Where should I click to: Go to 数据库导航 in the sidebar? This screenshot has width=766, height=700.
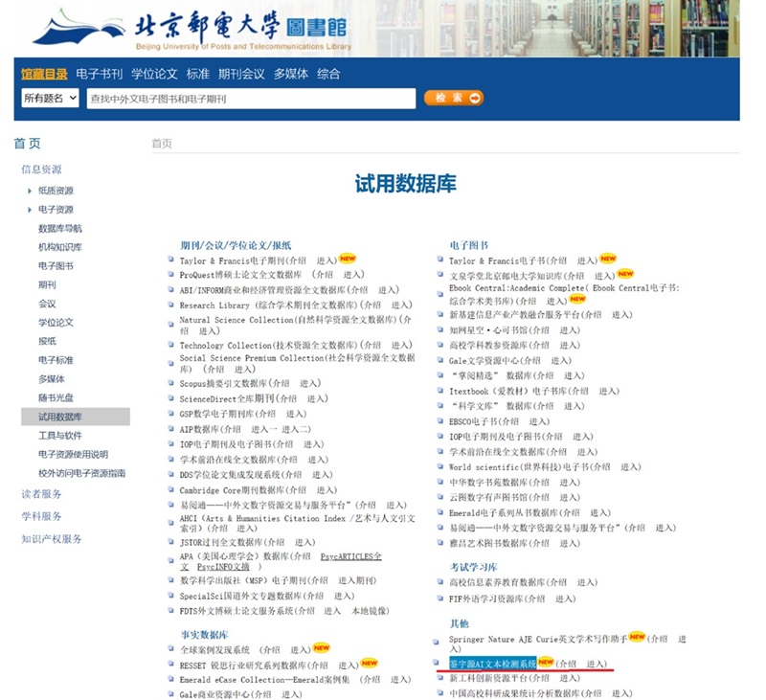click(x=60, y=229)
